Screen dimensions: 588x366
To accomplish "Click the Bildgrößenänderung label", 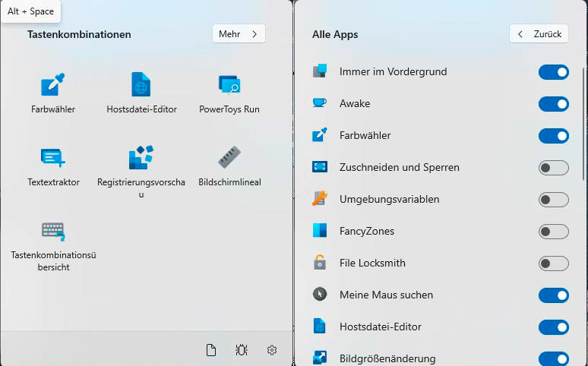I will tap(387, 359).
